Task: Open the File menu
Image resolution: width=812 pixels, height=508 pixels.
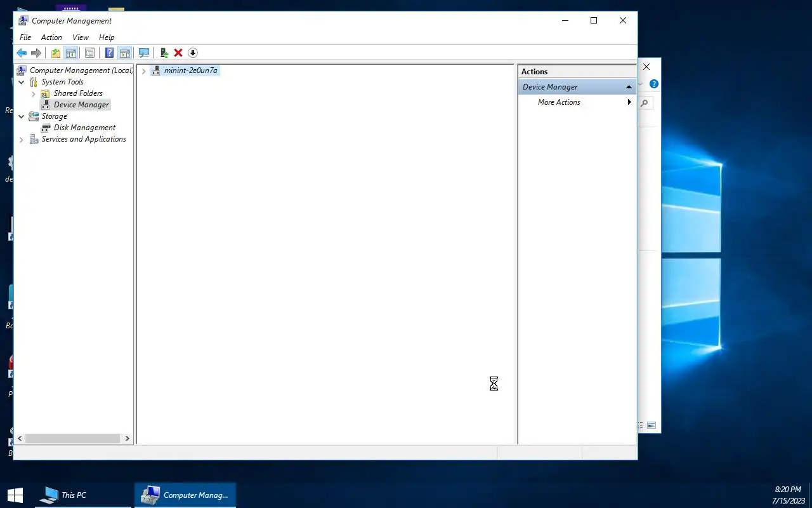Action: pos(25,37)
